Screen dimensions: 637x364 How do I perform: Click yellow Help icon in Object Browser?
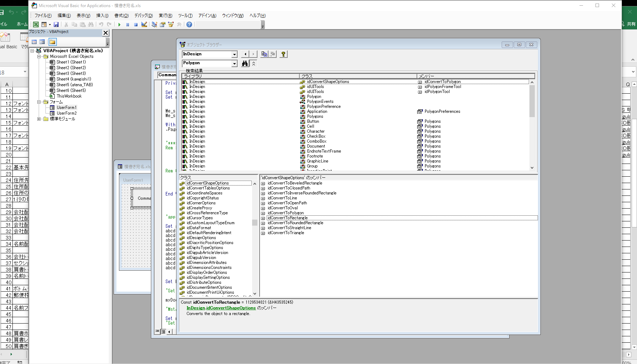[x=283, y=54]
